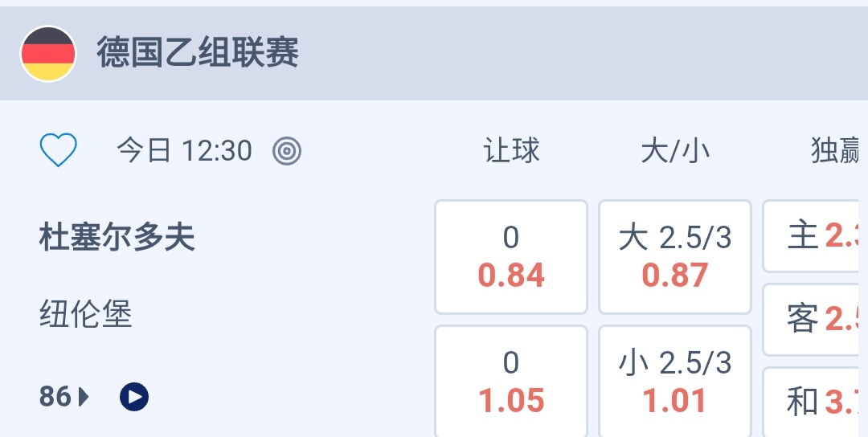Viewport: 868px width, 437px height.
Task: Play the live stream video icon
Action: (134, 396)
